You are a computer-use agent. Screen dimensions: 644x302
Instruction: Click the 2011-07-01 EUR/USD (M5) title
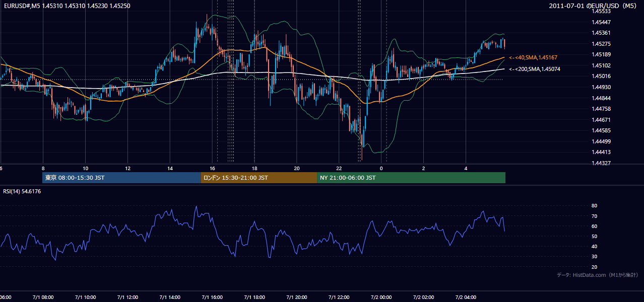[x=594, y=6]
